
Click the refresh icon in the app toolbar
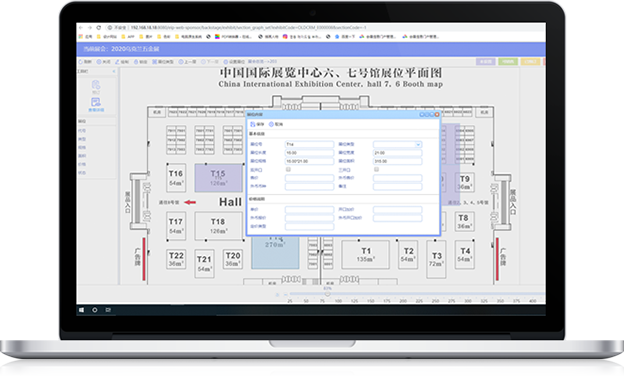tap(81, 62)
